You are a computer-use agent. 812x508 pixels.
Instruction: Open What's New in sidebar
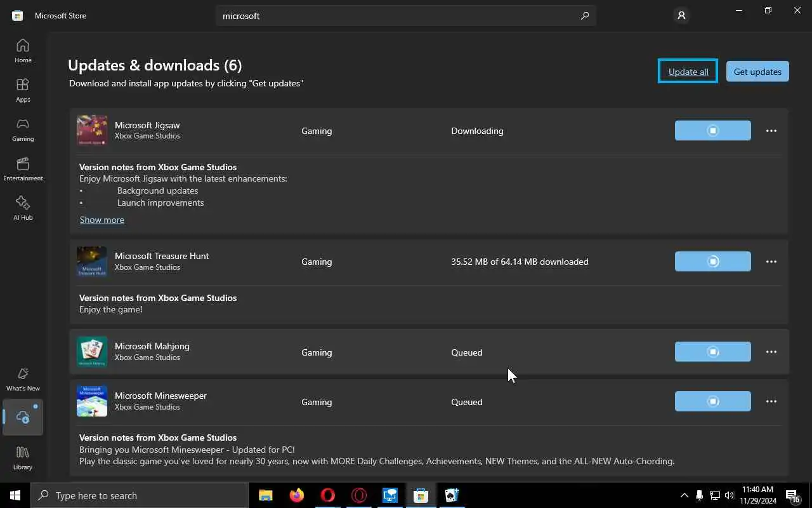point(23,379)
